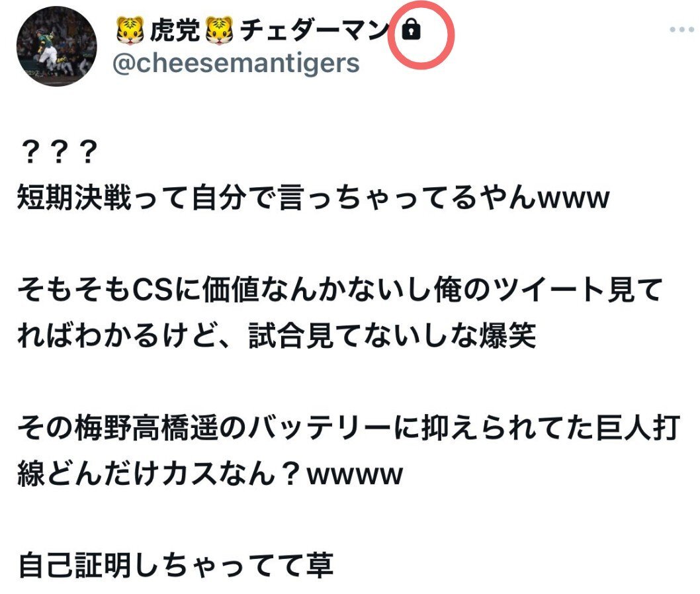Viewport: 700px width, 594px height.
Task: Click the protected account lock icon
Action: 411,30
